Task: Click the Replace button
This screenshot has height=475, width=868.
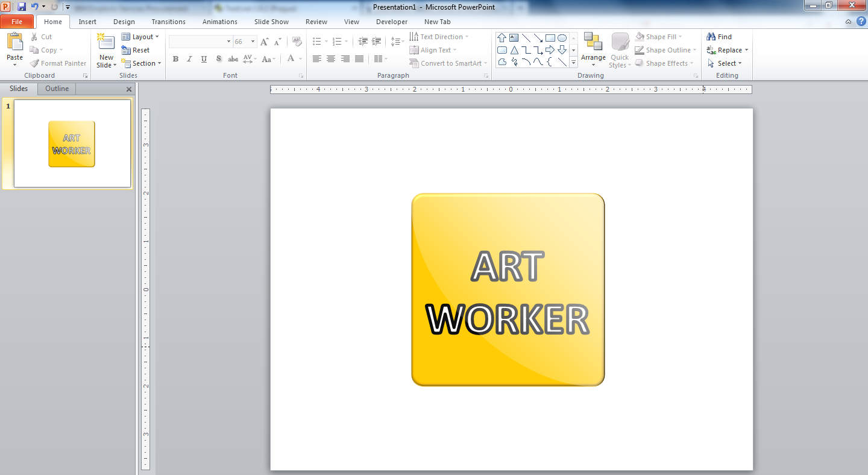Action: (x=728, y=50)
